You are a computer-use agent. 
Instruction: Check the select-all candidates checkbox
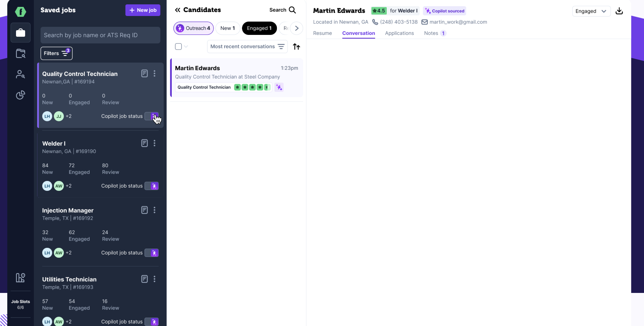point(178,47)
